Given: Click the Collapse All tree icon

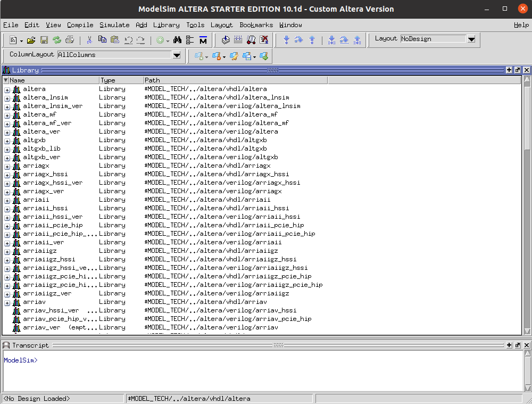Looking at the screenshot, I should pyautogui.click(x=190, y=40).
